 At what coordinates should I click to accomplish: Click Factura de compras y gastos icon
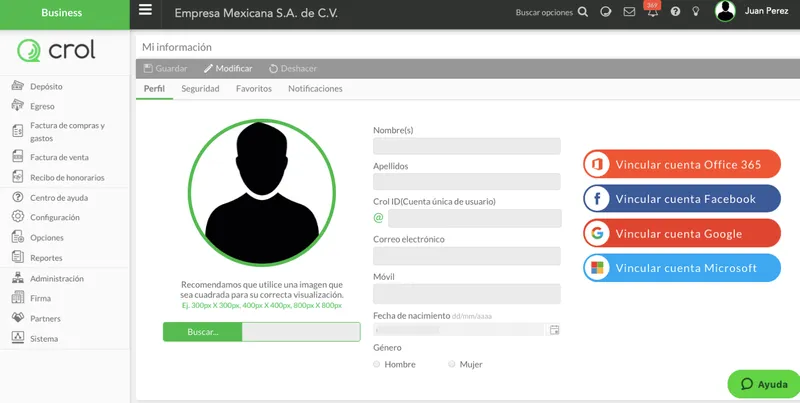pyautogui.click(x=18, y=131)
